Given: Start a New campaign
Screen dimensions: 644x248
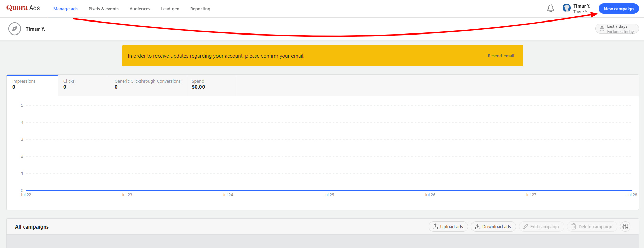Looking at the screenshot, I should click(x=618, y=9).
